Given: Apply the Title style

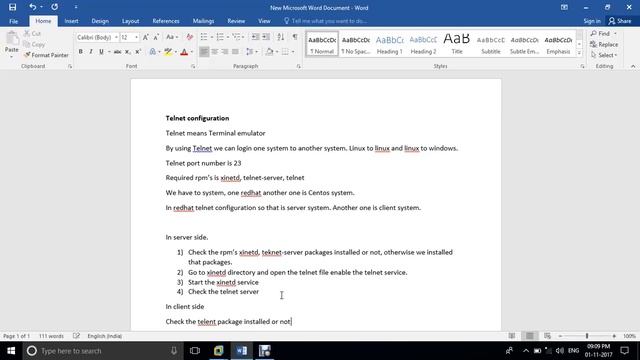Looking at the screenshot, I should click(x=457, y=44).
